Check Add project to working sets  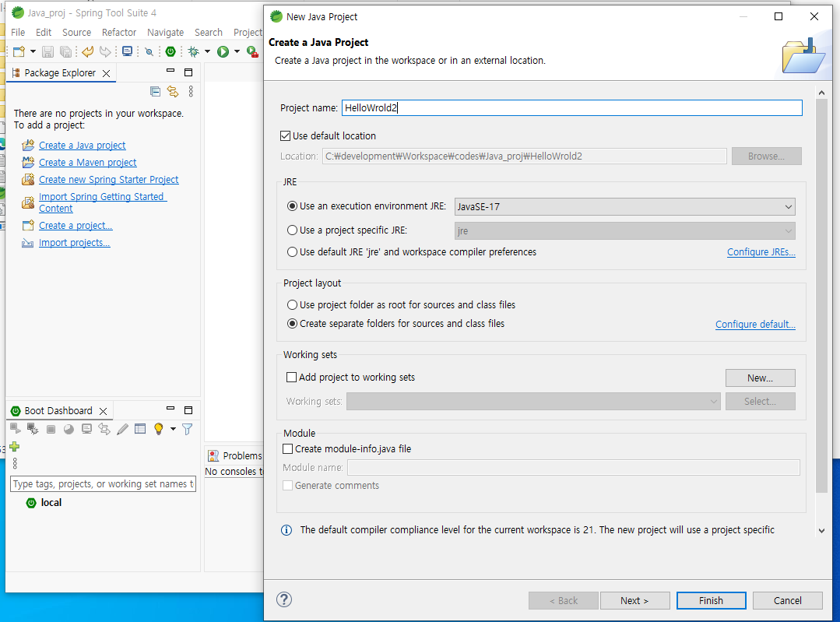pyautogui.click(x=291, y=377)
